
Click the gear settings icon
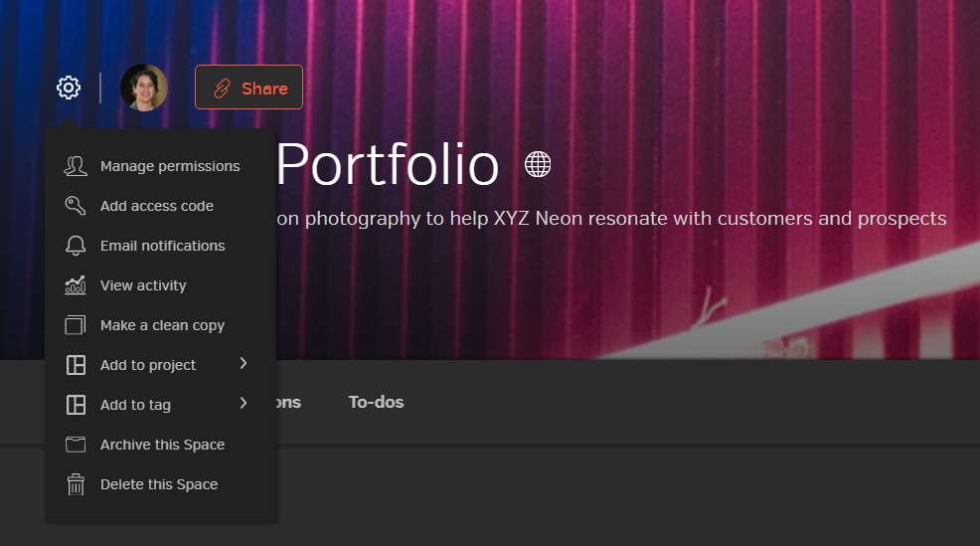coord(68,88)
